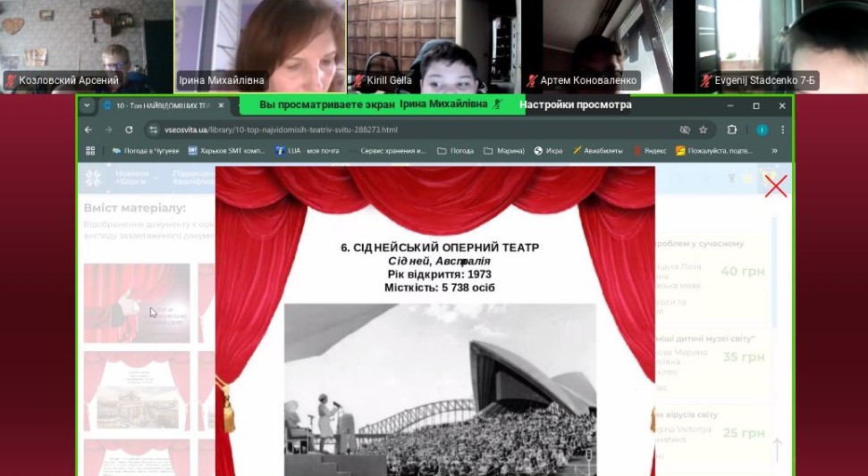Close the slide preview with red X
The image size is (868, 476).
tap(776, 187)
